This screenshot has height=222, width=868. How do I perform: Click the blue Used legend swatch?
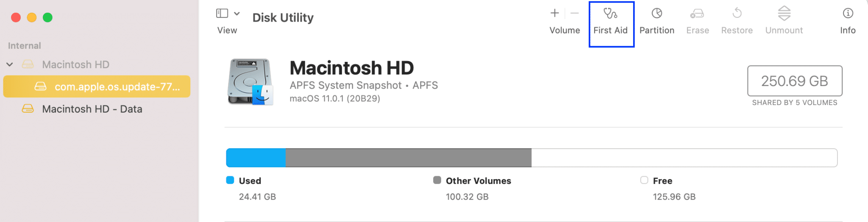(x=230, y=180)
